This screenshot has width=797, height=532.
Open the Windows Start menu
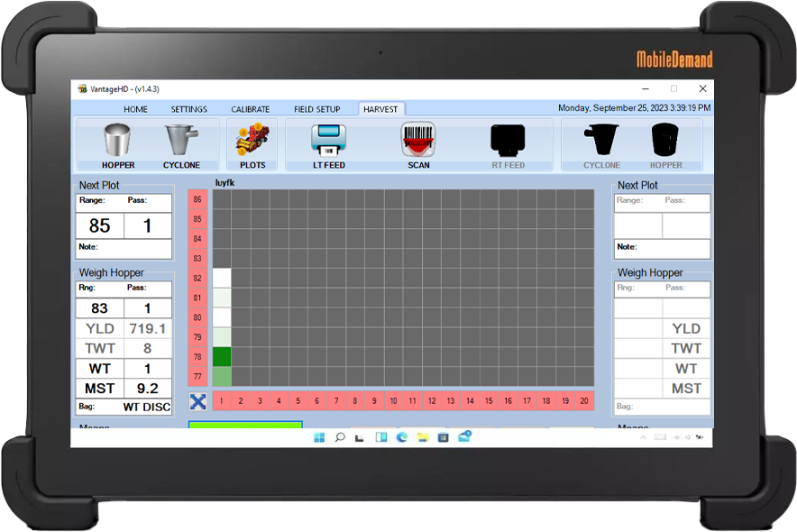pyautogui.click(x=319, y=437)
